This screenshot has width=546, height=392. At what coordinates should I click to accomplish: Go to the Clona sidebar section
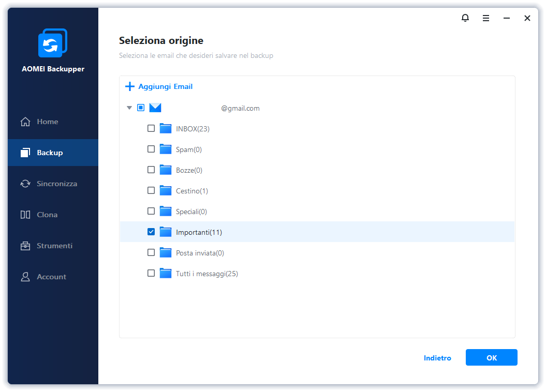pyautogui.click(x=47, y=215)
